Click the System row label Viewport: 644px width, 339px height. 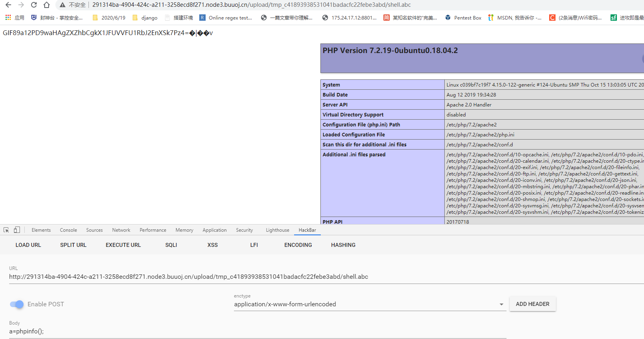click(331, 85)
